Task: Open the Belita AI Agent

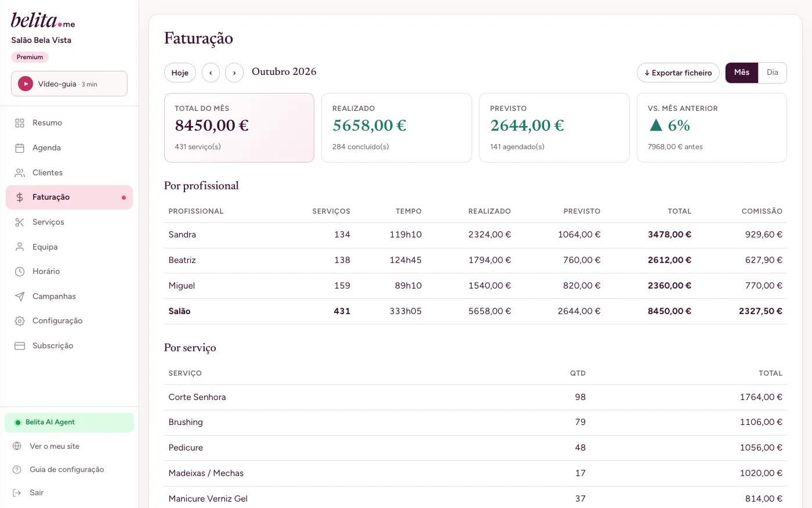Action: (x=69, y=423)
